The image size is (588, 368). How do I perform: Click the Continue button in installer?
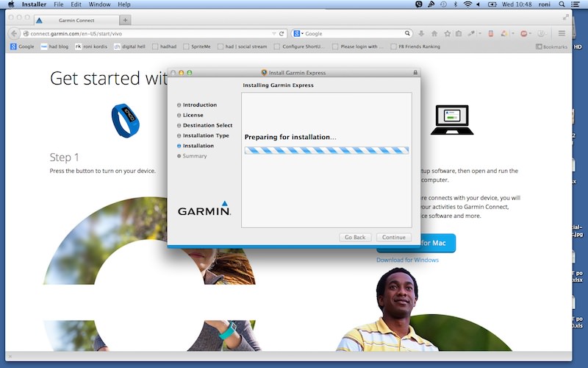click(x=393, y=237)
